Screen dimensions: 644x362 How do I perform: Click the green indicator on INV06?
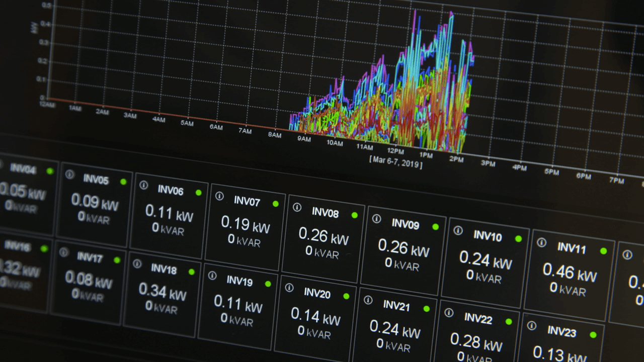199,192
